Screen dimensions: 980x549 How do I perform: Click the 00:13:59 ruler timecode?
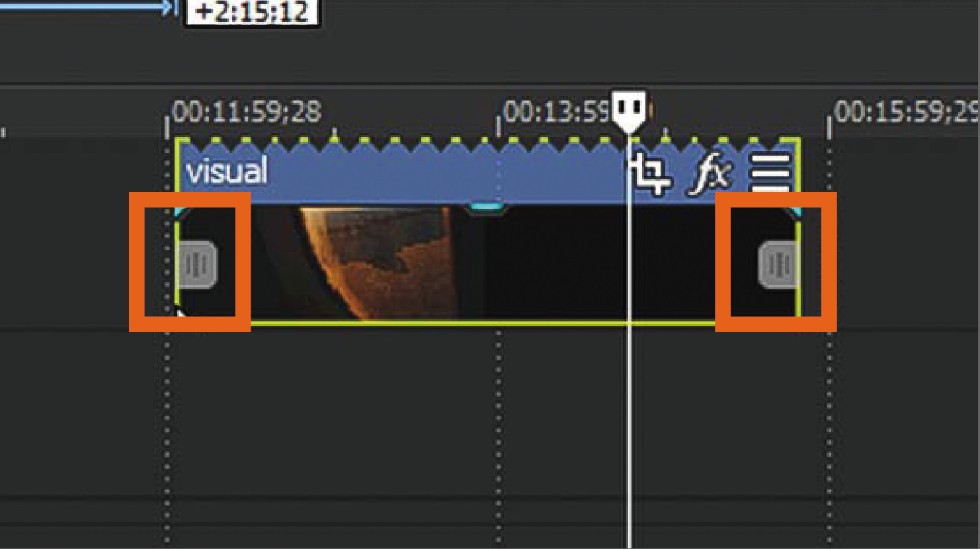[556, 112]
